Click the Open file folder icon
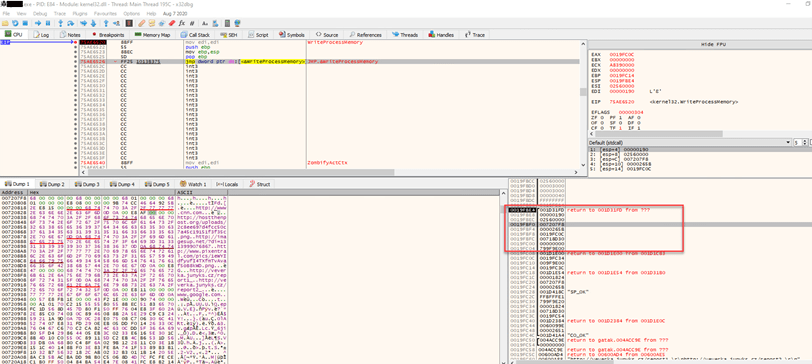 pos(5,23)
